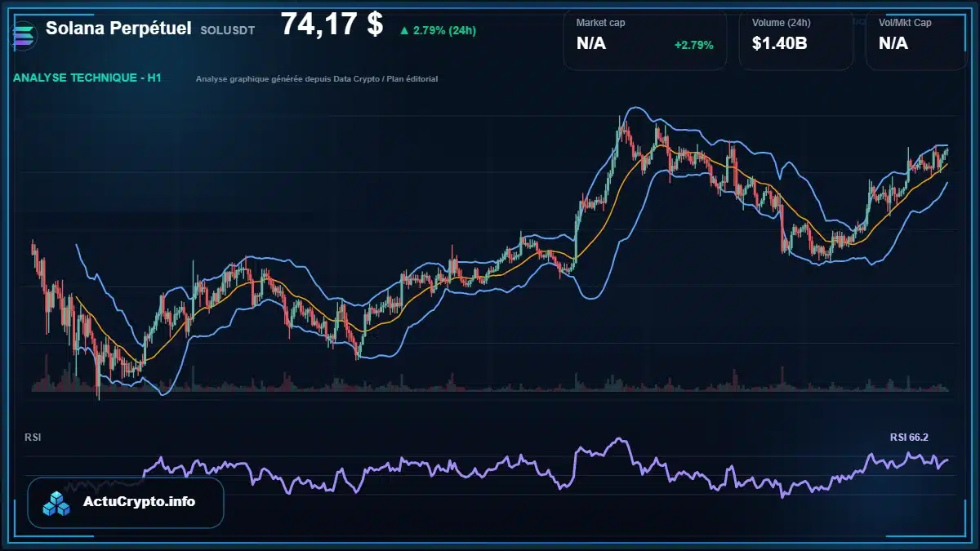Click the green up-arrow price change indicator
The image size is (980, 551).
point(403,31)
